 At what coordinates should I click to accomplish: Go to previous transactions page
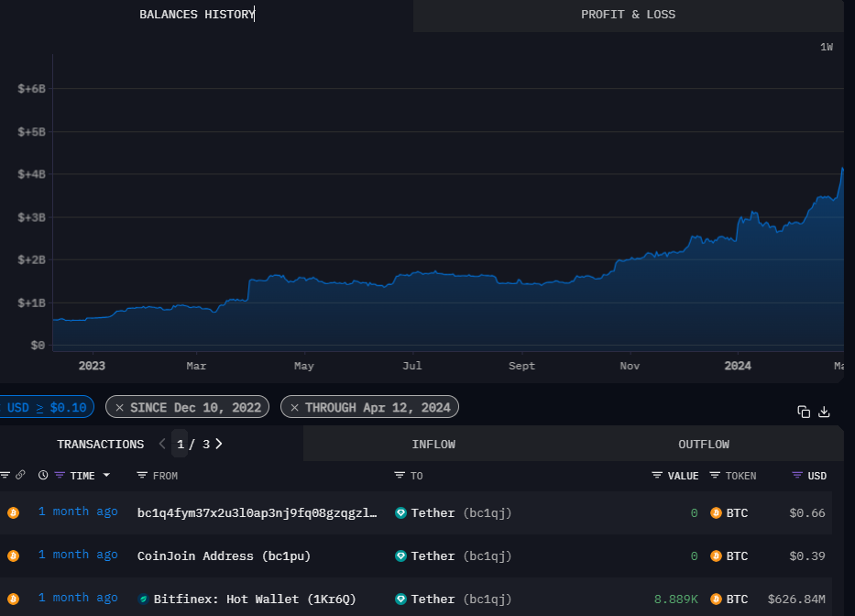pos(162,444)
